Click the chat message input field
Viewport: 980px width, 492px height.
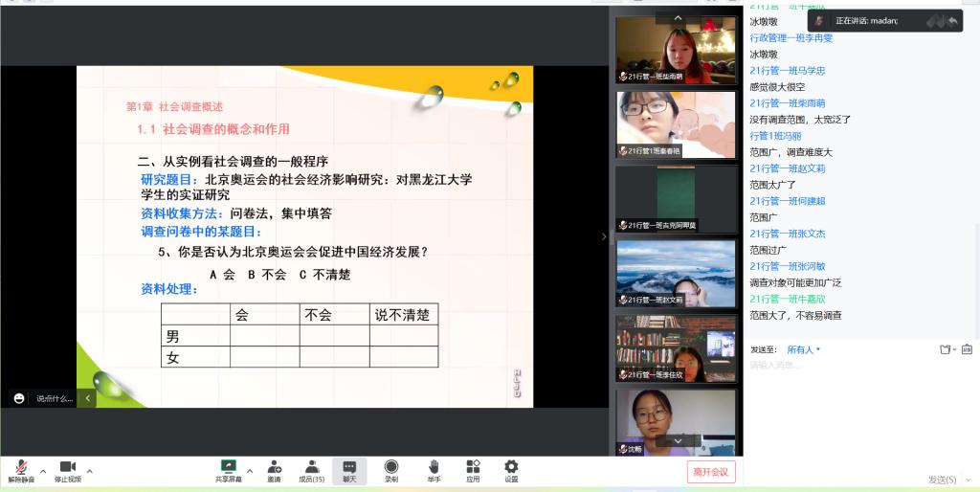[852, 365]
